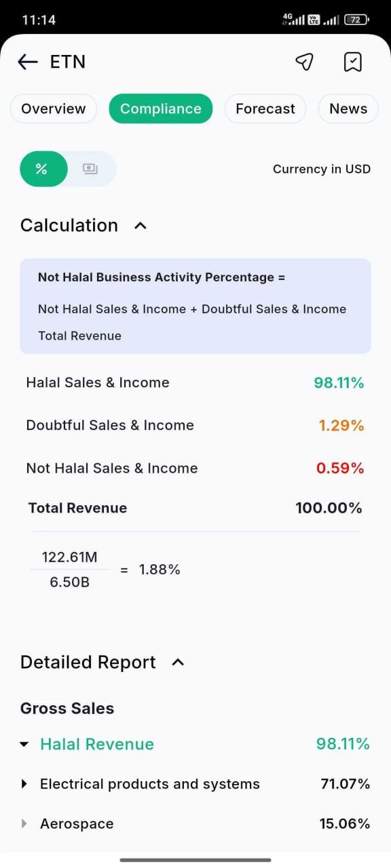Switch to the currency amount view

[x=90, y=169]
